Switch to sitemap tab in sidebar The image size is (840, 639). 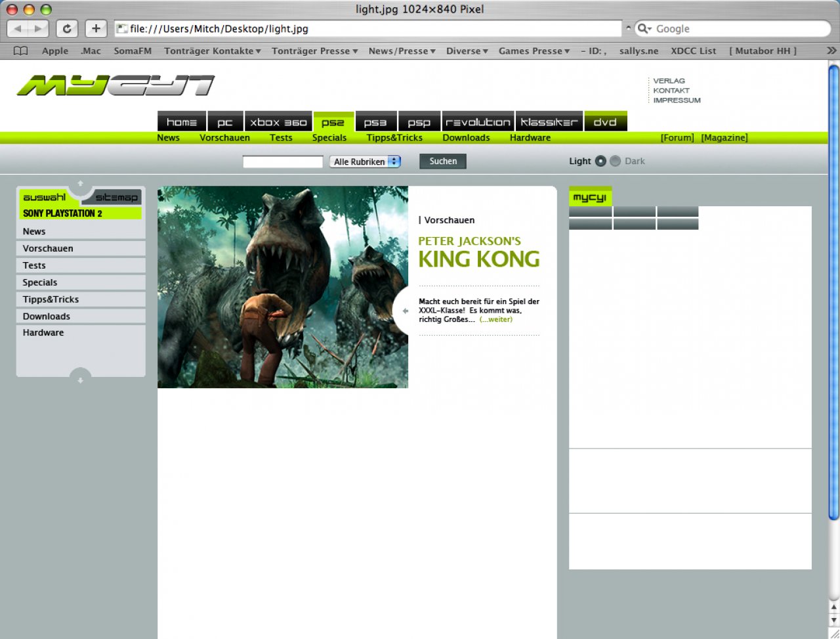(117, 197)
